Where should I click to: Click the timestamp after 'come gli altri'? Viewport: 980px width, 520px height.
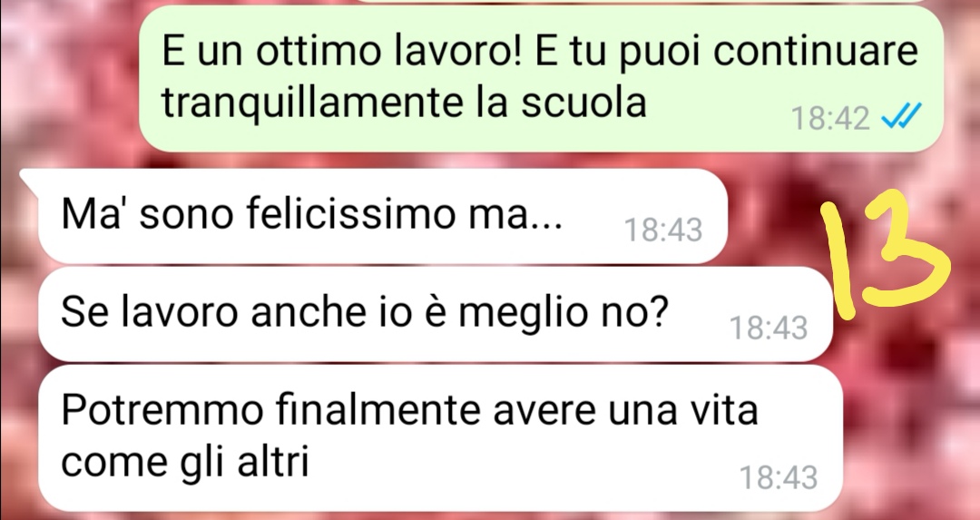coord(779,477)
